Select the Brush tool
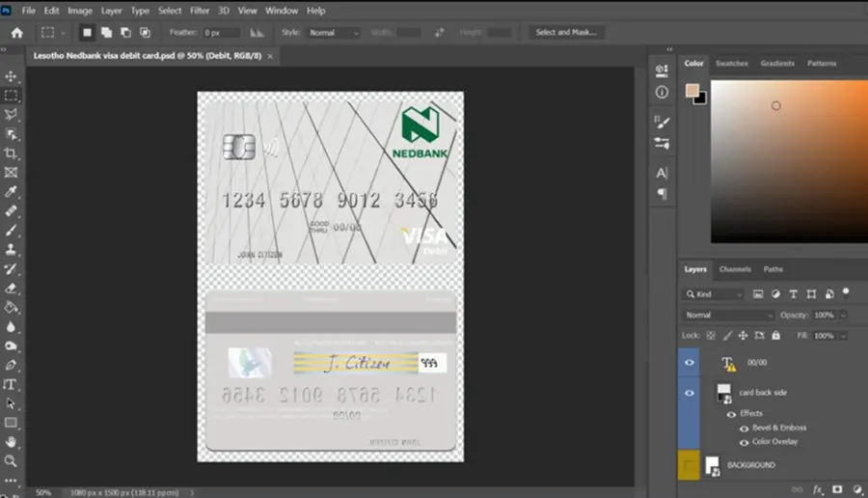This screenshot has height=498, width=868. click(x=11, y=231)
